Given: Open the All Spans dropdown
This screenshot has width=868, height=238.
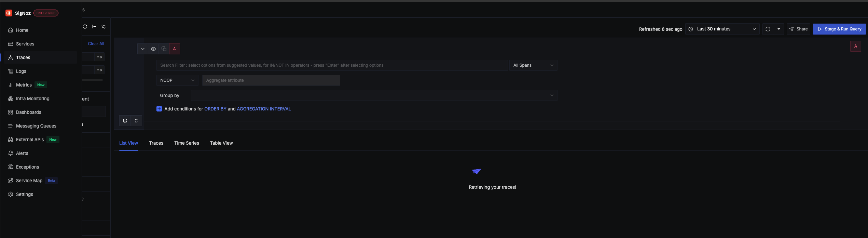Looking at the screenshot, I should (533, 65).
